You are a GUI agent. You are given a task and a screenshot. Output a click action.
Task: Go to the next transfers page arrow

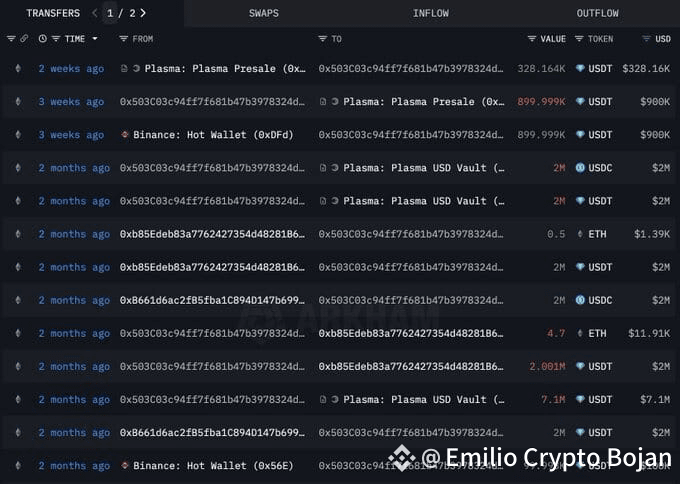[143, 13]
